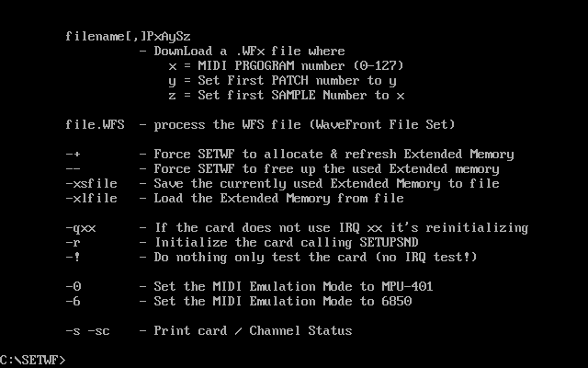Click the "DownLoad a .WFx file" description line

(x=249, y=51)
